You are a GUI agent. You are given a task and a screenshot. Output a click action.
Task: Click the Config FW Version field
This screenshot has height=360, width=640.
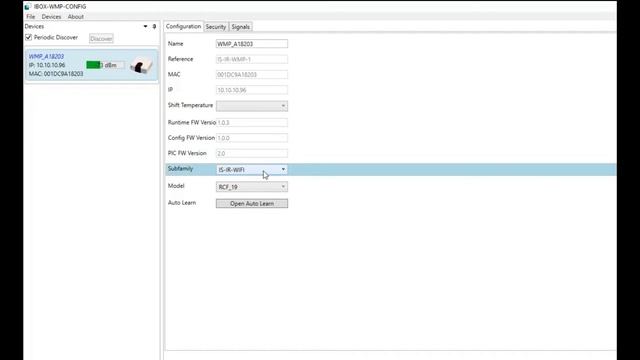(252, 138)
